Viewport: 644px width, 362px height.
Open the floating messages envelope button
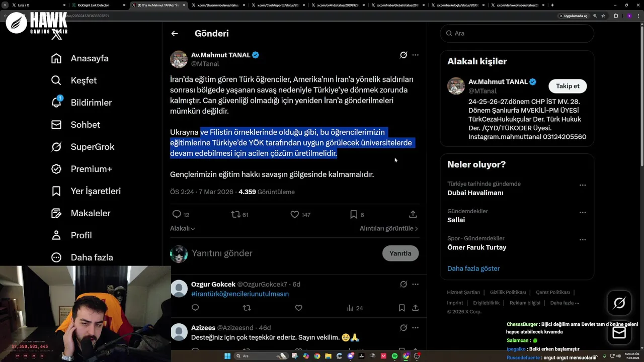[x=619, y=332]
